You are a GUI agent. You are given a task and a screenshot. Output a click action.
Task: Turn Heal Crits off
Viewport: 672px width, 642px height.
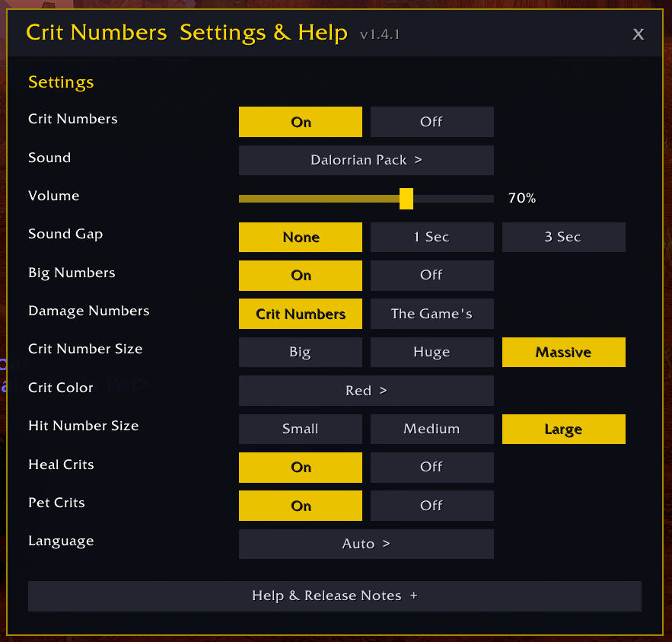[x=432, y=468]
